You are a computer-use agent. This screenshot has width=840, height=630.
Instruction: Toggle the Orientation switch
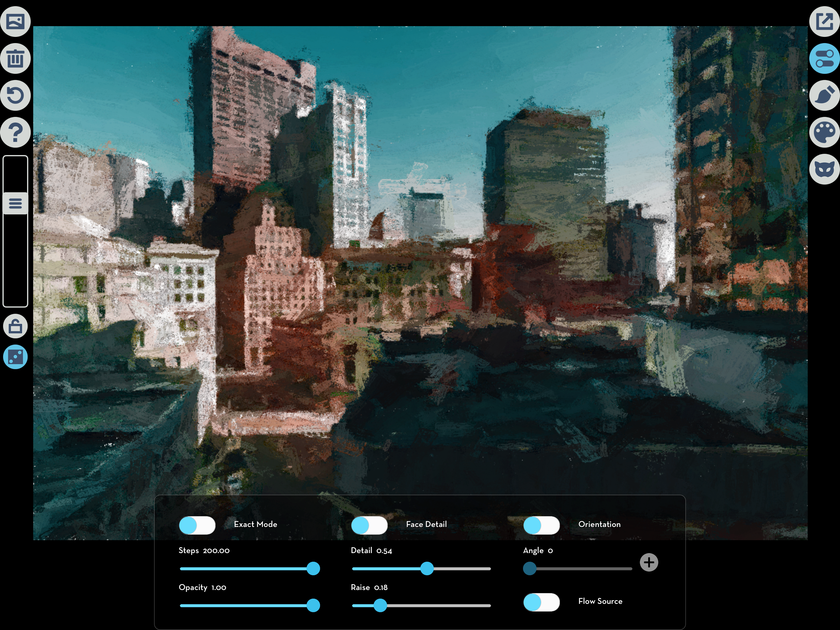tap(541, 525)
